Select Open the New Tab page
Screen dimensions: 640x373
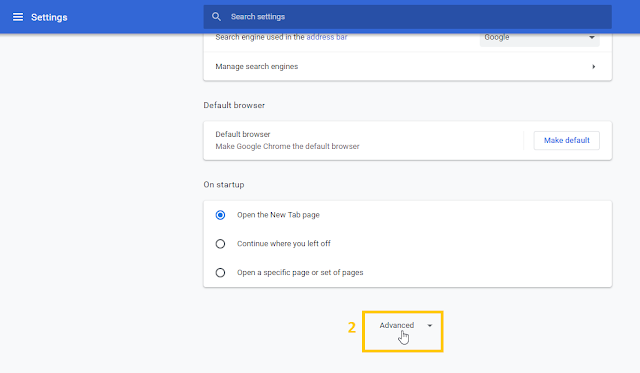coord(220,215)
